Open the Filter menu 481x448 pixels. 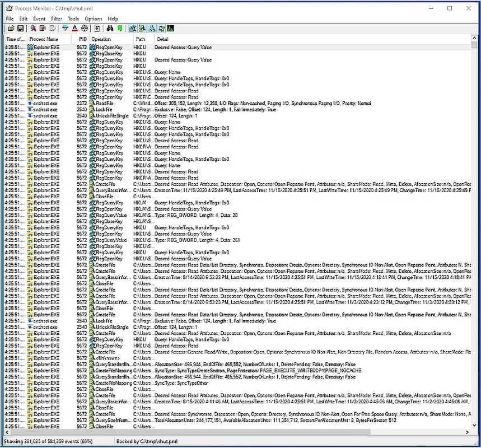pos(57,18)
